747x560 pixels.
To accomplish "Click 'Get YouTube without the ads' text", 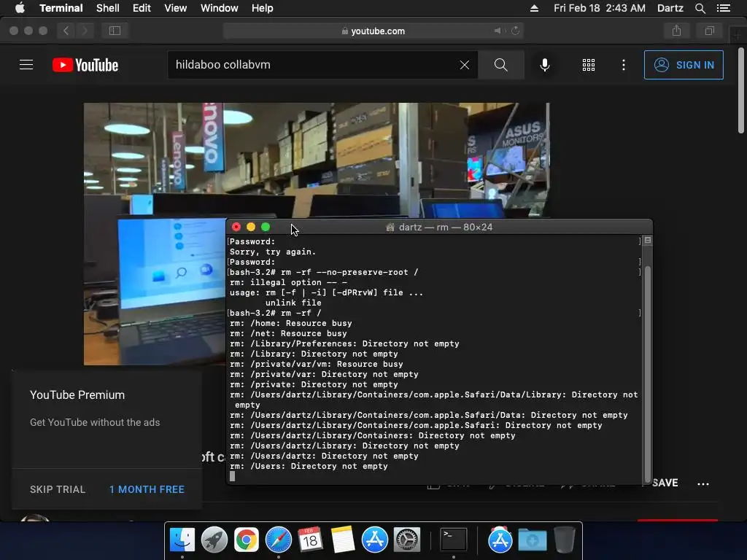I will [95, 422].
